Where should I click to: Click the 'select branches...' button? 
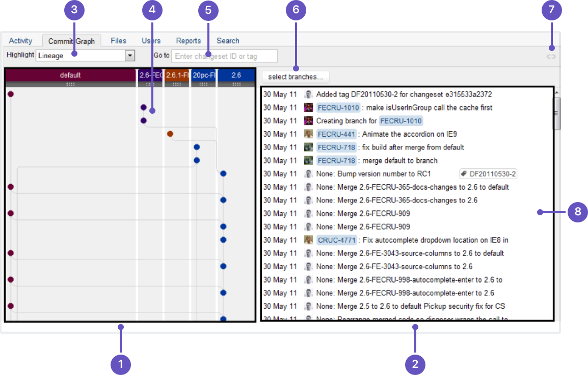[296, 77]
